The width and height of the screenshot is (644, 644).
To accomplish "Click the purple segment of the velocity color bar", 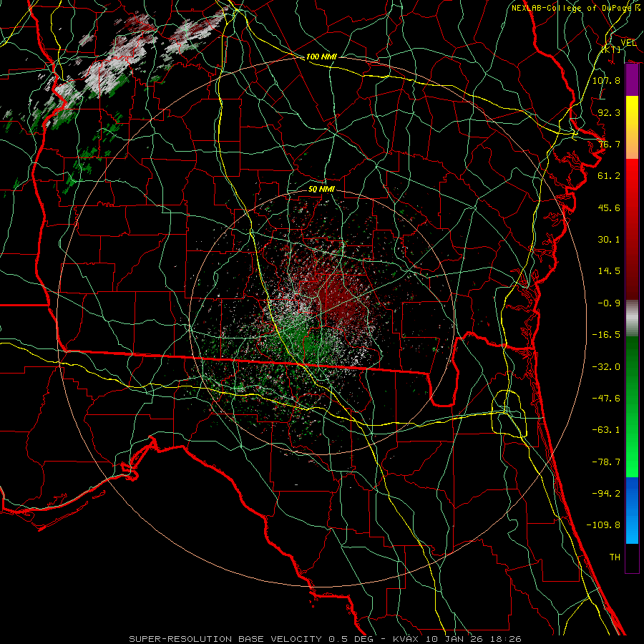I will tap(632, 80).
